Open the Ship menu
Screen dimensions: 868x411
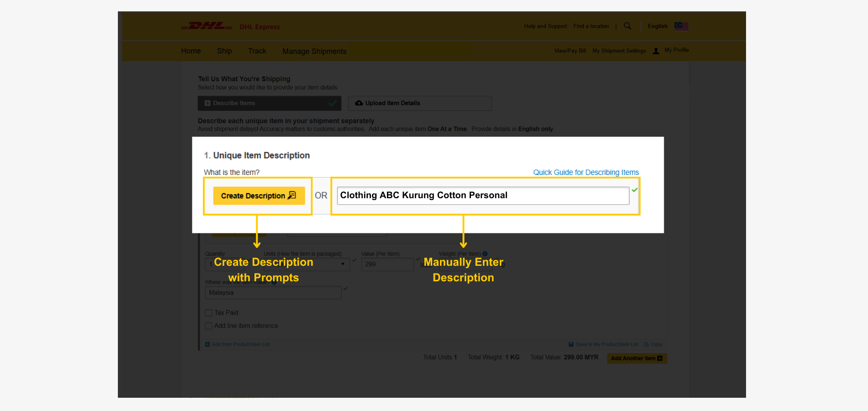click(224, 51)
